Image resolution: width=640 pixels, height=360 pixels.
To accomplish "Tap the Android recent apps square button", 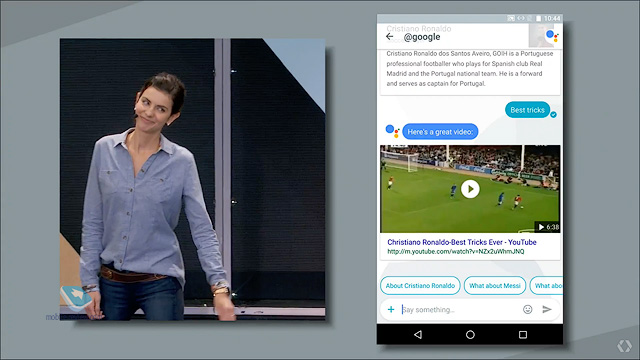I will (x=523, y=335).
